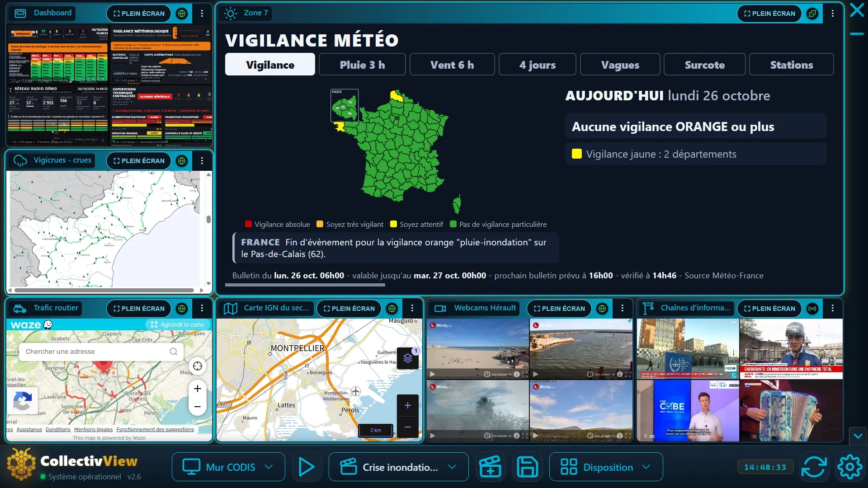Screen dimensions: 868x488
Task: Select the Vagues tab
Action: pos(620,65)
